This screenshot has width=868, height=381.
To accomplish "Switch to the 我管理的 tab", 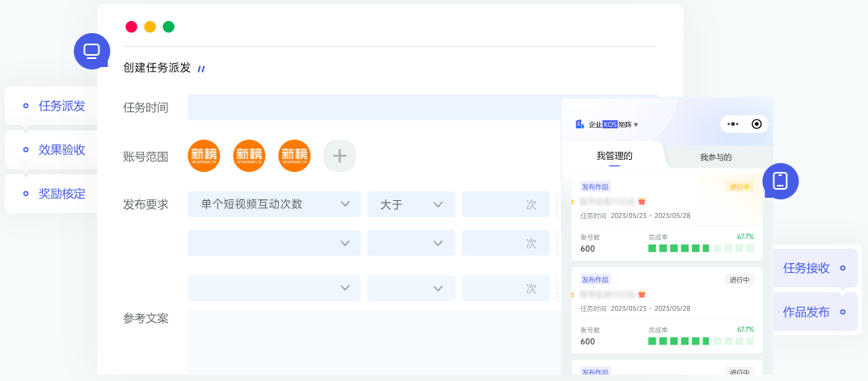I will click(x=614, y=156).
